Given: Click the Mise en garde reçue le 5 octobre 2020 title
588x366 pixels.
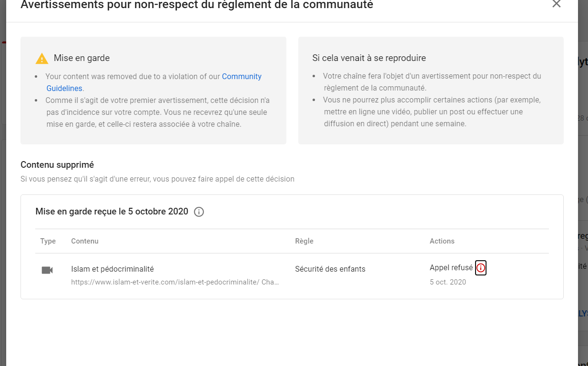Looking at the screenshot, I should tap(112, 212).
